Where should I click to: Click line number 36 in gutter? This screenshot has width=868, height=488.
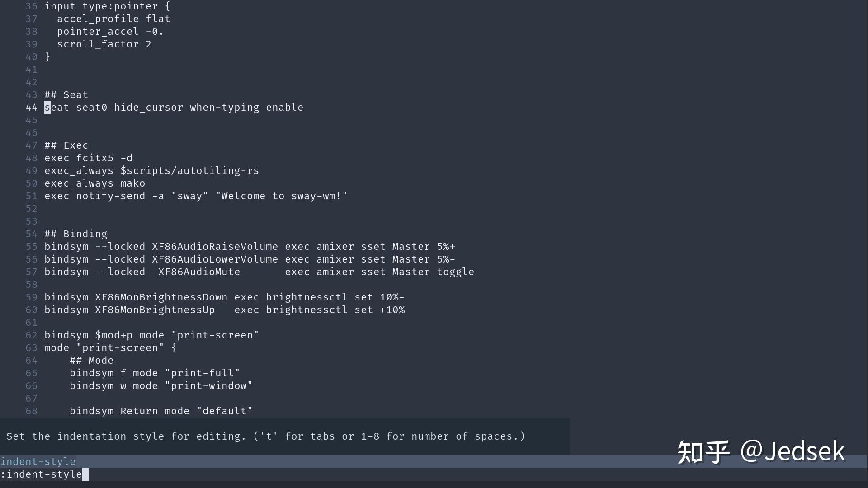pyautogui.click(x=31, y=6)
